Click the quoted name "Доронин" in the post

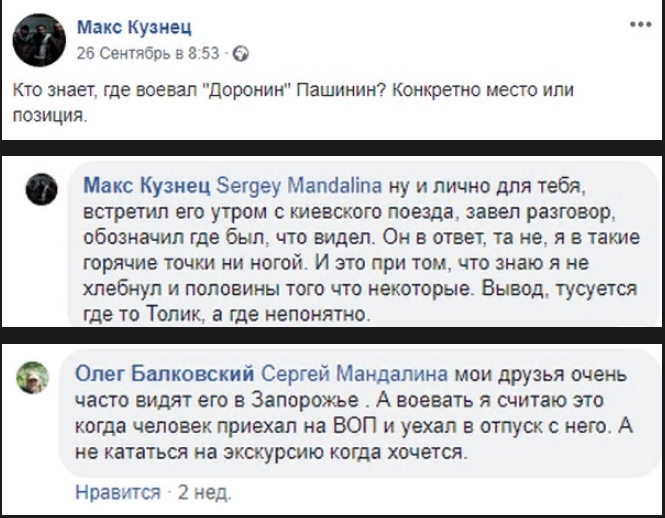point(247,90)
